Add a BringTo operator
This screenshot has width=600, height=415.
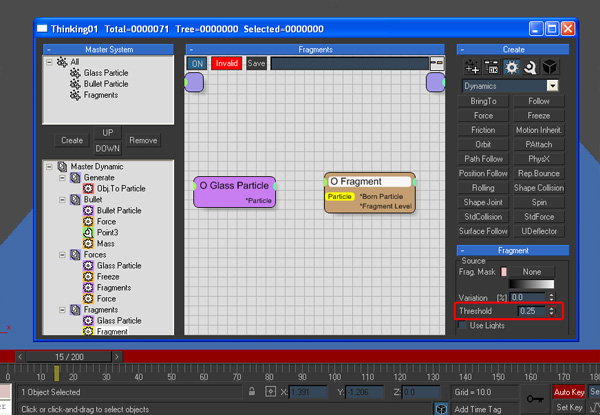483,101
